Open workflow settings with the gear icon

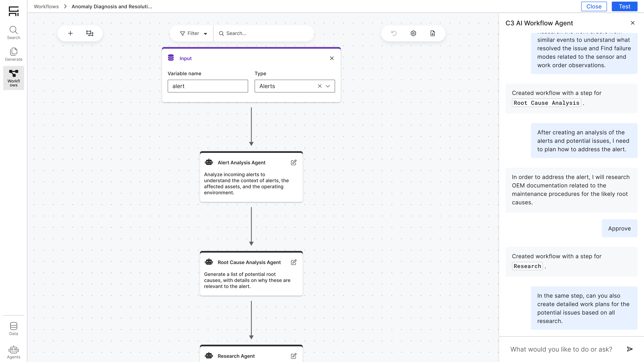[413, 33]
